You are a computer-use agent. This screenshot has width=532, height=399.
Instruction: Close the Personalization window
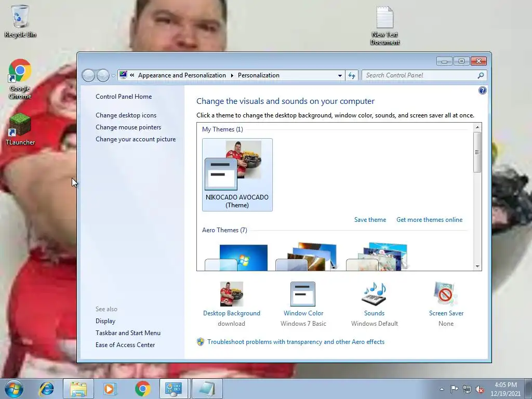(478, 61)
